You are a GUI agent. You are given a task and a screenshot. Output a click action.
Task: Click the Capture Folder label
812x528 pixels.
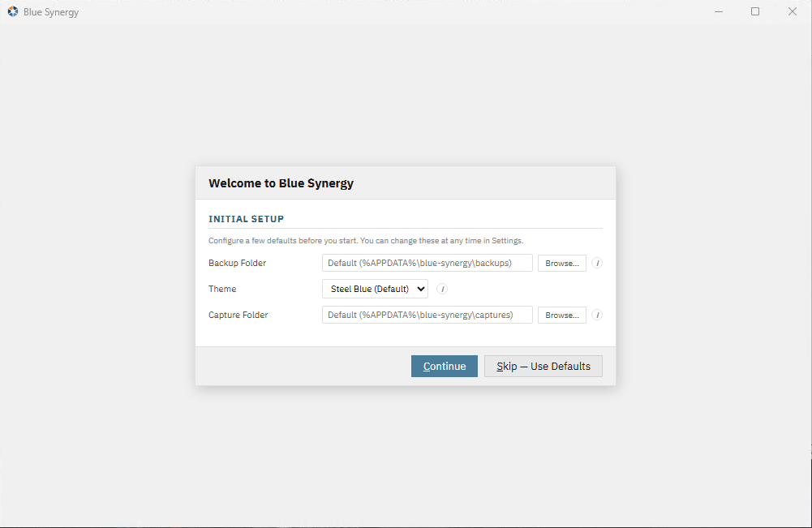point(238,315)
